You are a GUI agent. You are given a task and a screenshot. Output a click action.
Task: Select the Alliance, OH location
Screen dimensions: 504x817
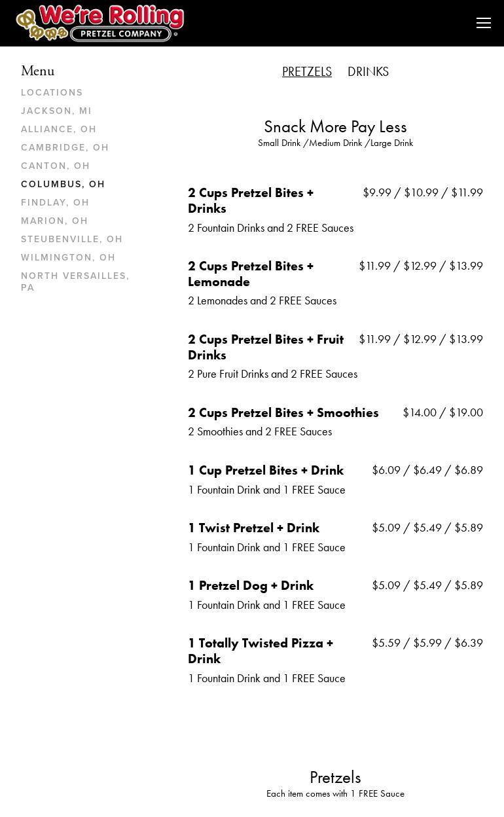tap(59, 130)
